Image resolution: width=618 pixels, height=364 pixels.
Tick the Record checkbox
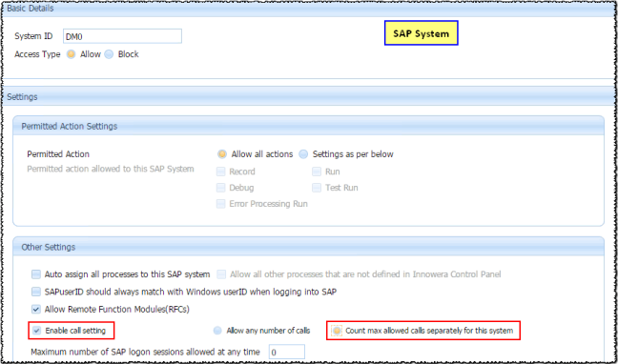pos(220,172)
